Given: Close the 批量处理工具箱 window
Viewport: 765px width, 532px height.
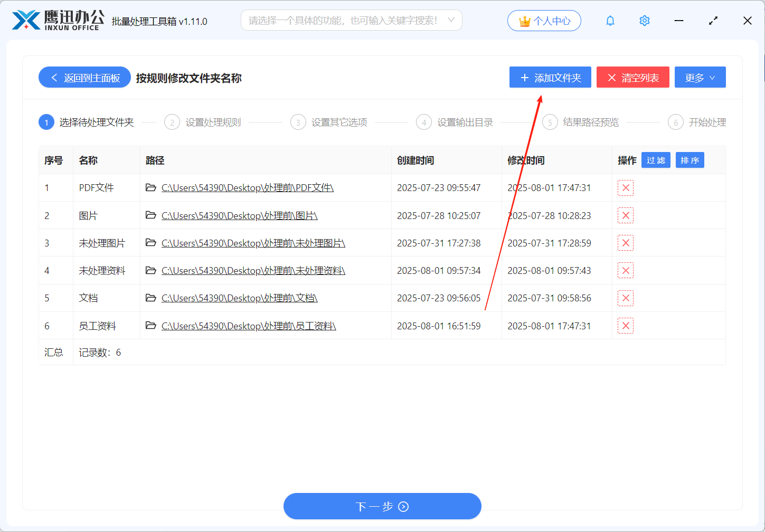Looking at the screenshot, I should point(748,21).
